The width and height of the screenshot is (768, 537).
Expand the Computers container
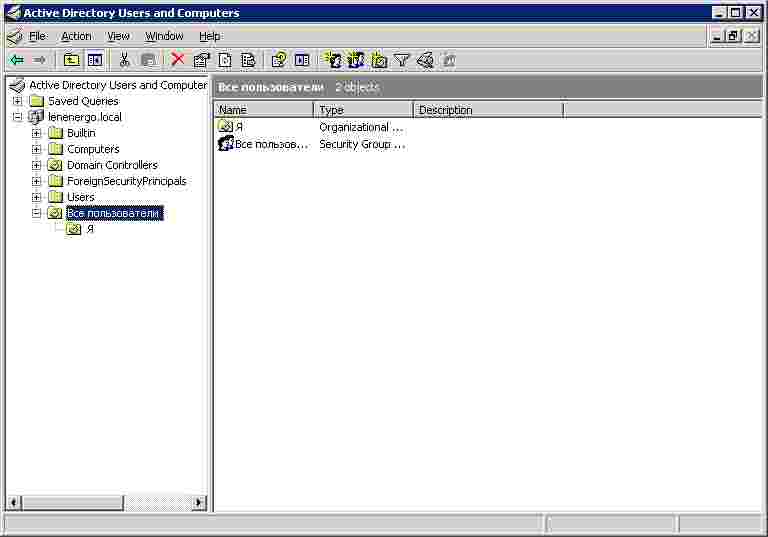(x=36, y=149)
